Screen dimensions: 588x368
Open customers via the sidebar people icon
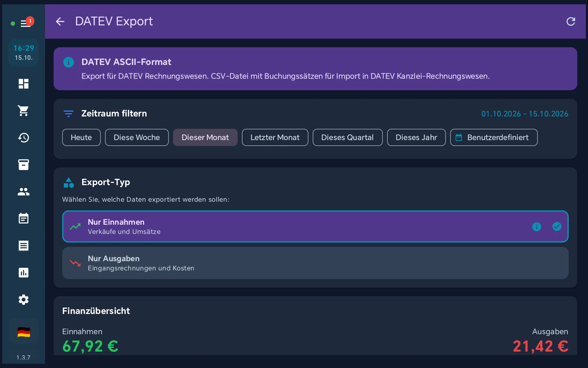click(24, 192)
